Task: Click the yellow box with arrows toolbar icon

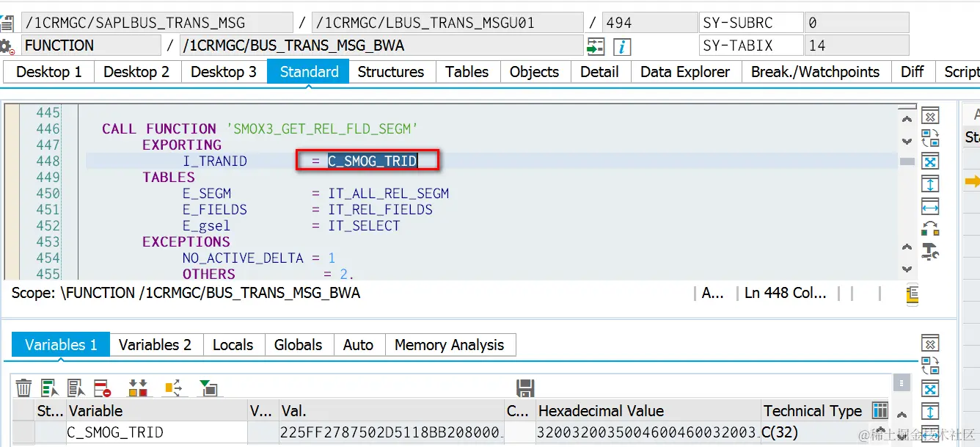Action: pyautogui.click(x=173, y=388)
